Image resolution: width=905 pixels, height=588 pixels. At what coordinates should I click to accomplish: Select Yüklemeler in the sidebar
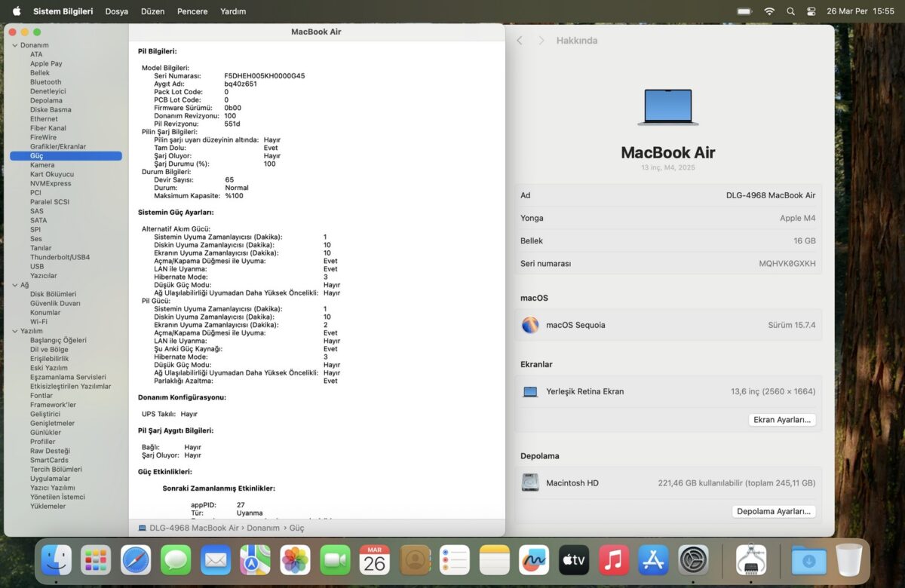point(48,506)
